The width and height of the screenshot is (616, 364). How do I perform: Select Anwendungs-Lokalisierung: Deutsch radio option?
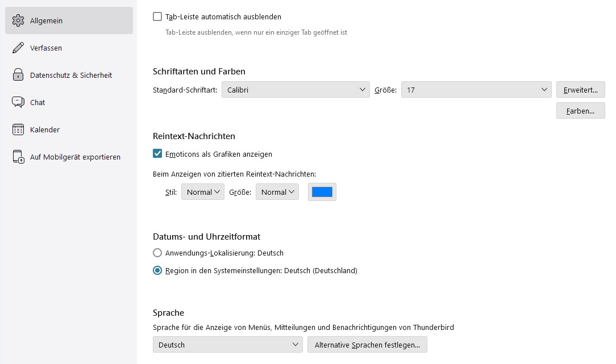[157, 253]
